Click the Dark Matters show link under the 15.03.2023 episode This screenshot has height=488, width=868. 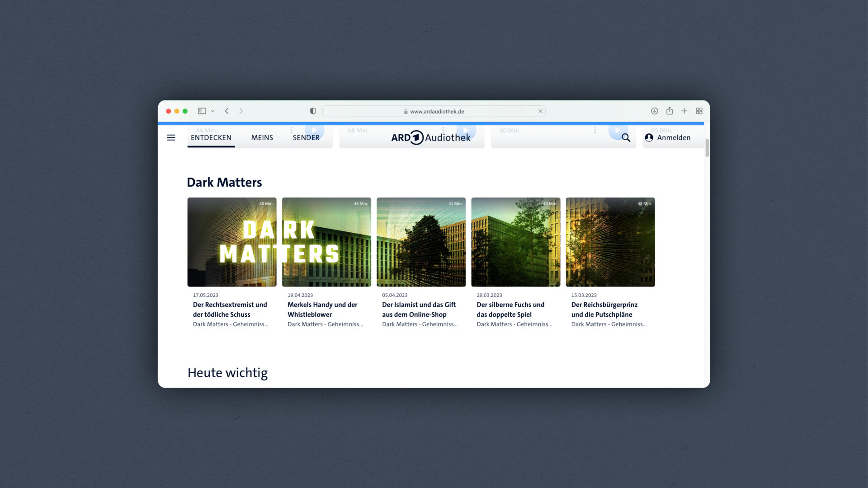click(x=609, y=324)
